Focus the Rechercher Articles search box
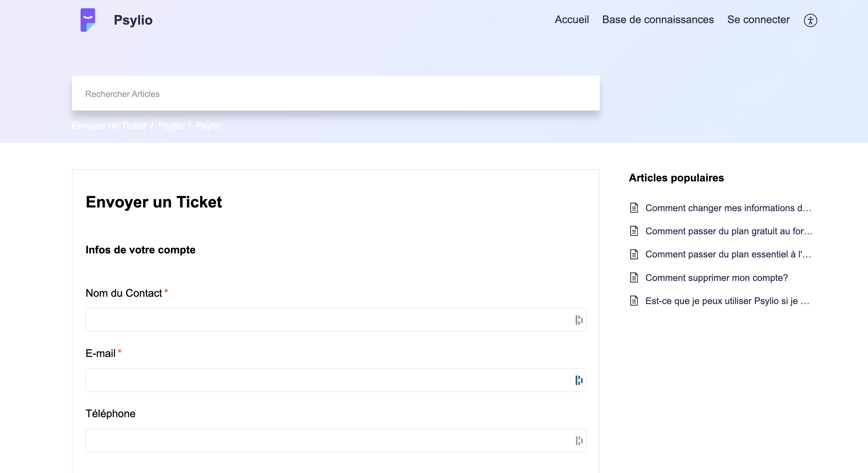This screenshot has height=473, width=868. (336, 94)
